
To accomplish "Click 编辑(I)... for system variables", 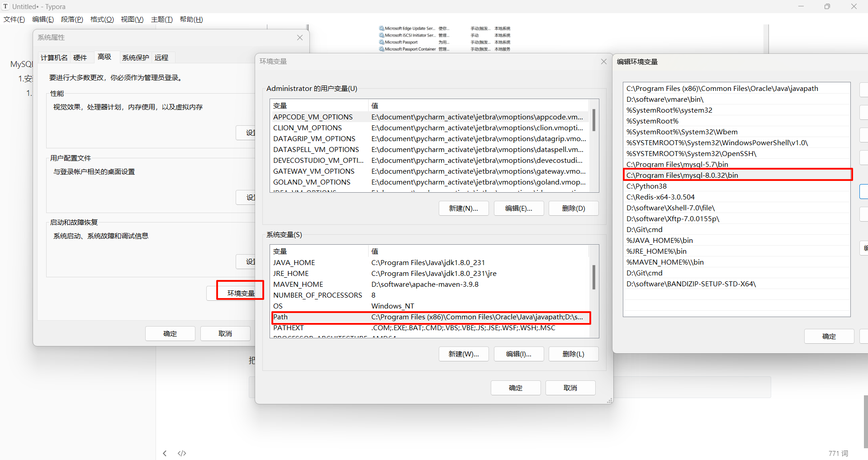I will coord(519,354).
